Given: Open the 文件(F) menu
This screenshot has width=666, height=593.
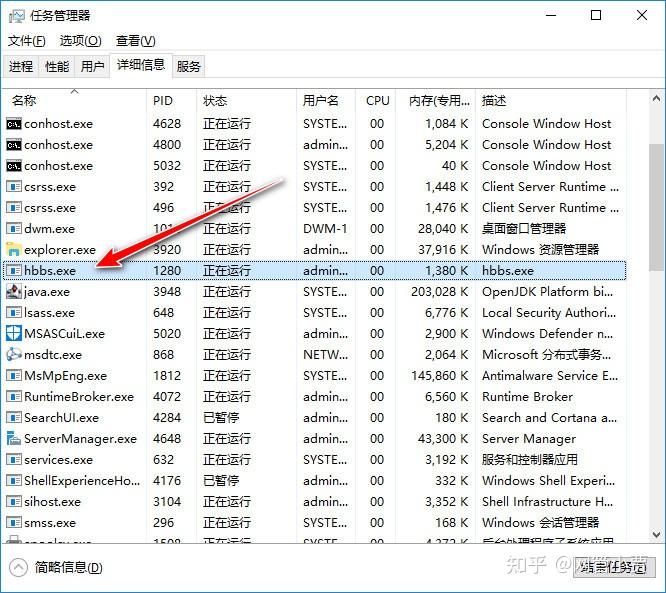Looking at the screenshot, I should click(x=27, y=41).
